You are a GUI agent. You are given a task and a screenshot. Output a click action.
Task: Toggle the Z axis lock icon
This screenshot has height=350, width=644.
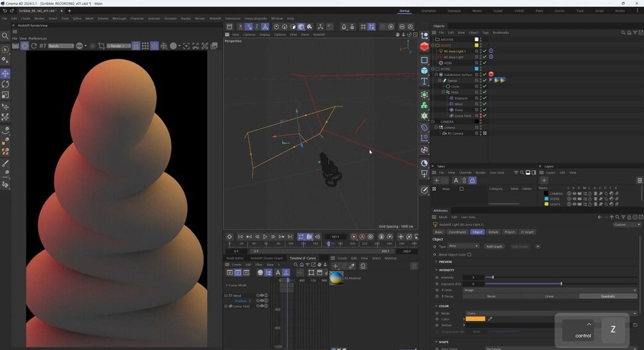click(x=257, y=27)
